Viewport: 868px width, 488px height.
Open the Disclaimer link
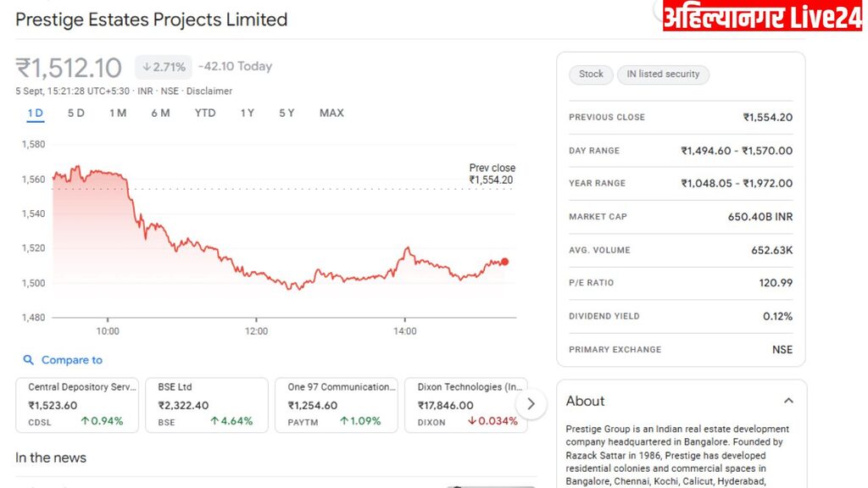(209, 91)
